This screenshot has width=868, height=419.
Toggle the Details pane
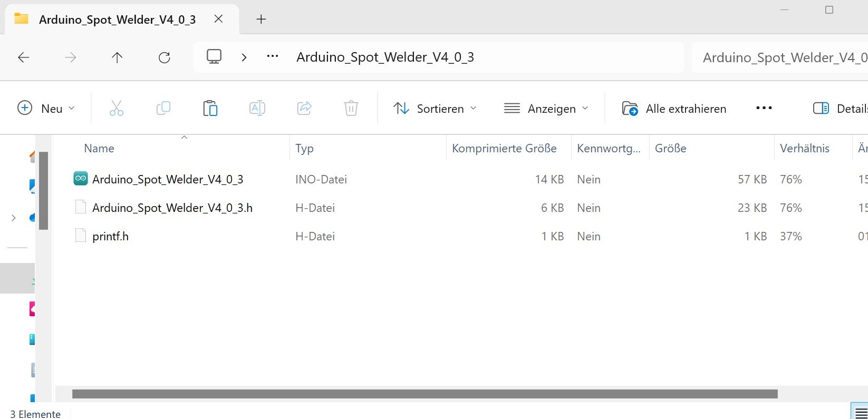point(840,109)
